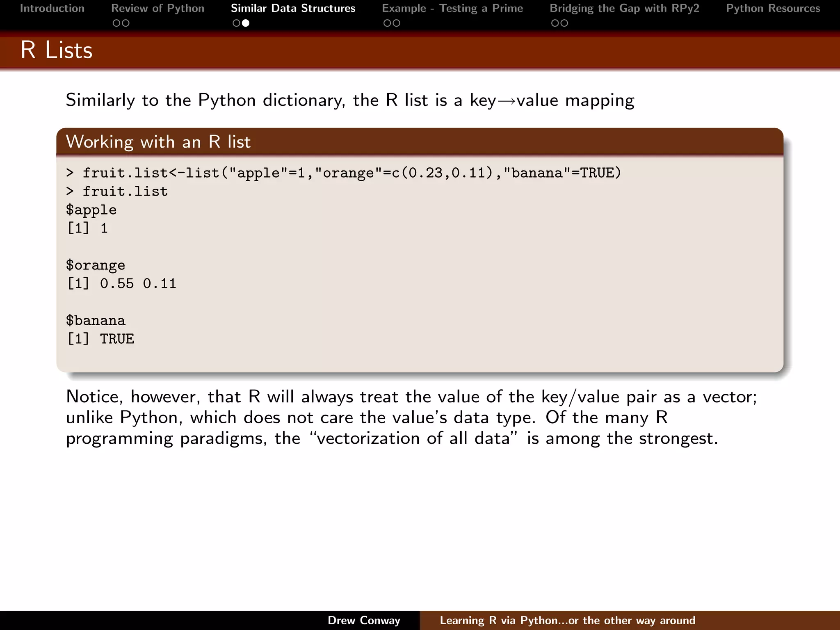Click the R Lists slide title
Screen dimensions: 840x630
(x=57, y=50)
